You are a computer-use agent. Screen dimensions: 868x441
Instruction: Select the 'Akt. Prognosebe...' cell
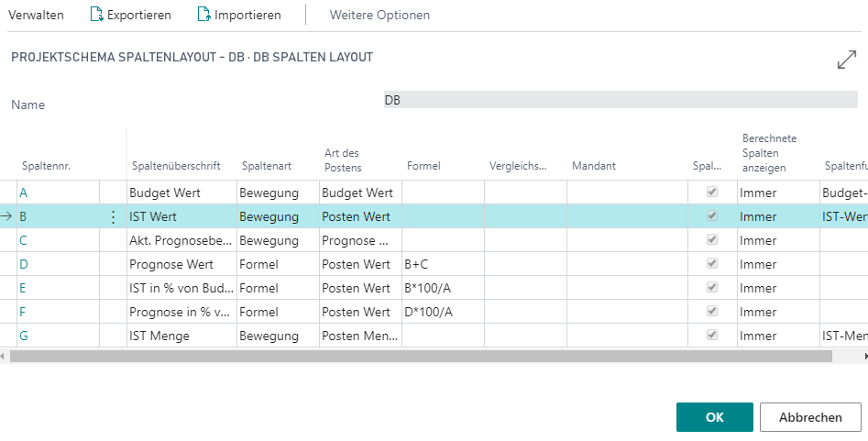182,240
